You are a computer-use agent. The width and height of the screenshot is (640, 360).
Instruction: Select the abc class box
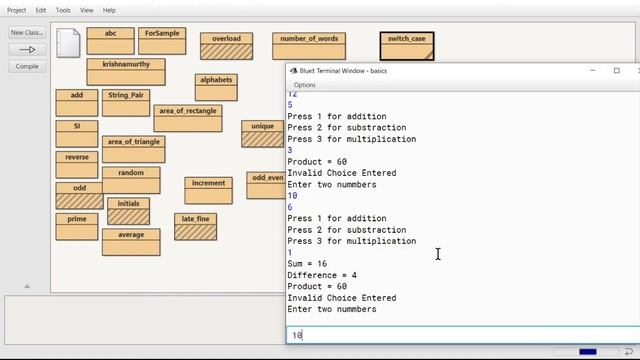coord(110,41)
